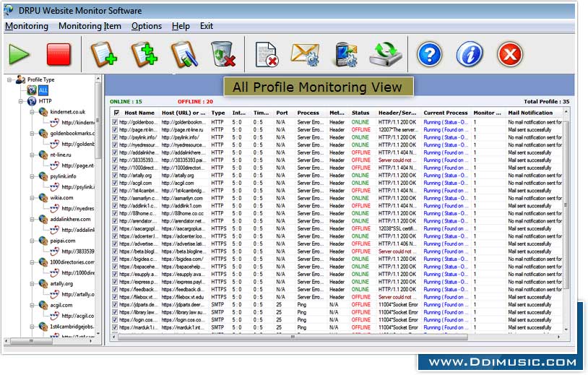Toggle the select-all checkbox in Host Name header
The height and width of the screenshot is (375, 588).
point(116,113)
